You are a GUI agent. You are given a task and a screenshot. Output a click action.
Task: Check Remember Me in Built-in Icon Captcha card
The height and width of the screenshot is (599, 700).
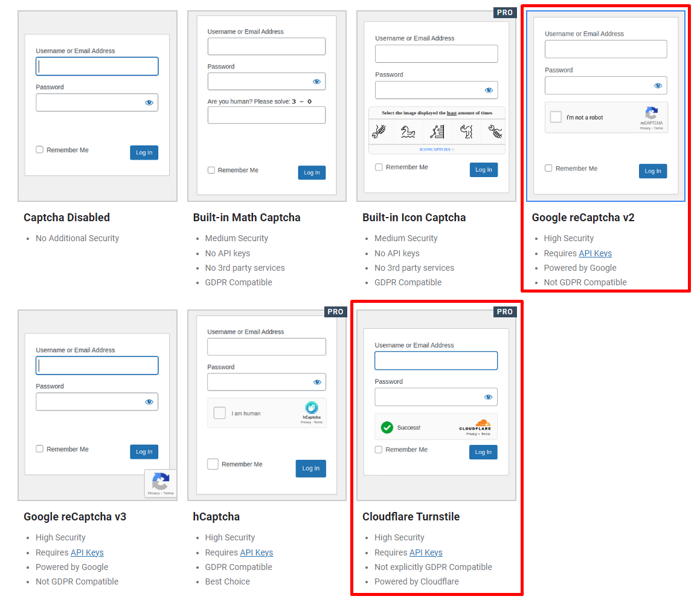[379, 167]
